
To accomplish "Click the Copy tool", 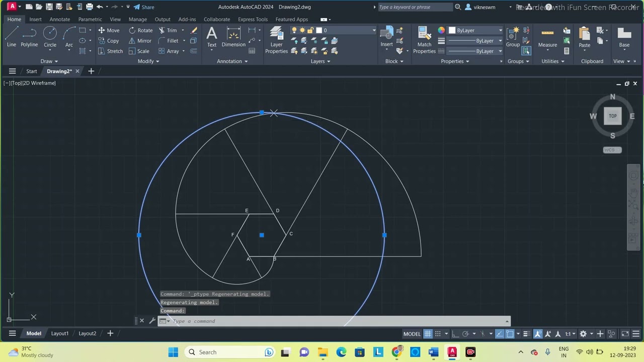I will tap(108, 41).
